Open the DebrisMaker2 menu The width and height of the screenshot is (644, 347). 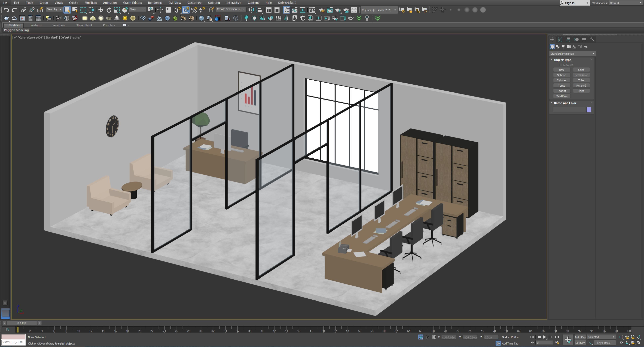tap(287, 3)
